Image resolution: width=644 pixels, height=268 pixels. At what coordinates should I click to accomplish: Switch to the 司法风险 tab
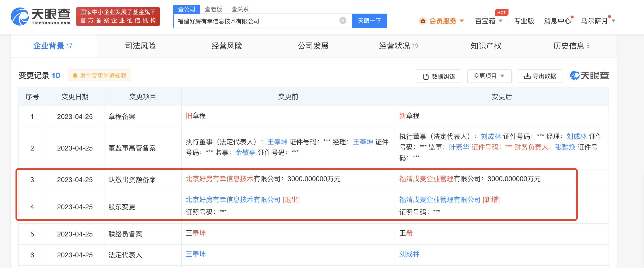point(140,46)
